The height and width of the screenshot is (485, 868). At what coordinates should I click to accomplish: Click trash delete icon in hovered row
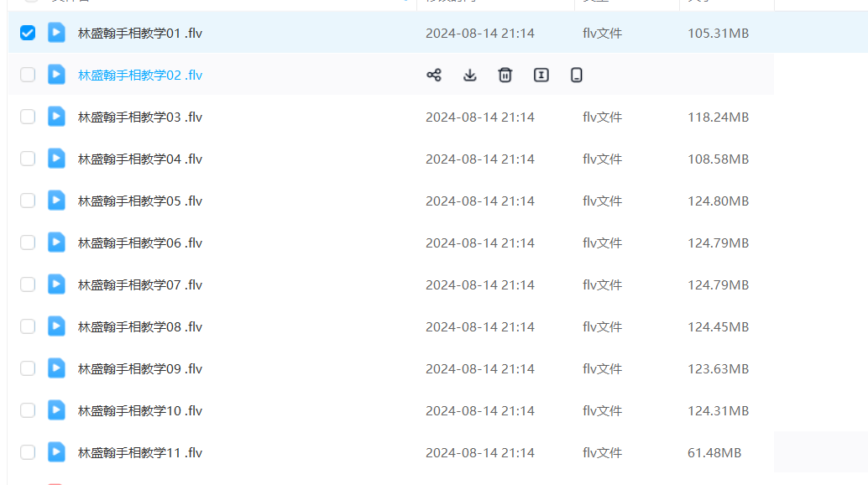pos(505,75)
